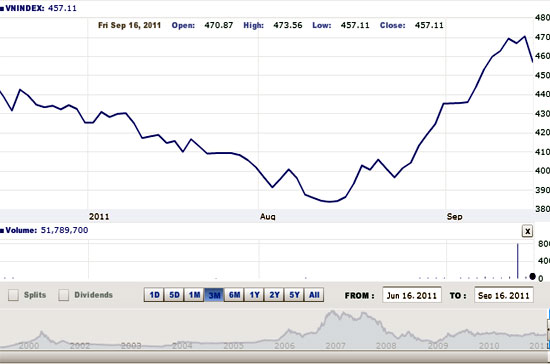The height and width of the screenshot is (364, 550).
Task: Select the 1D time range
Action: (x=154, y=295)
